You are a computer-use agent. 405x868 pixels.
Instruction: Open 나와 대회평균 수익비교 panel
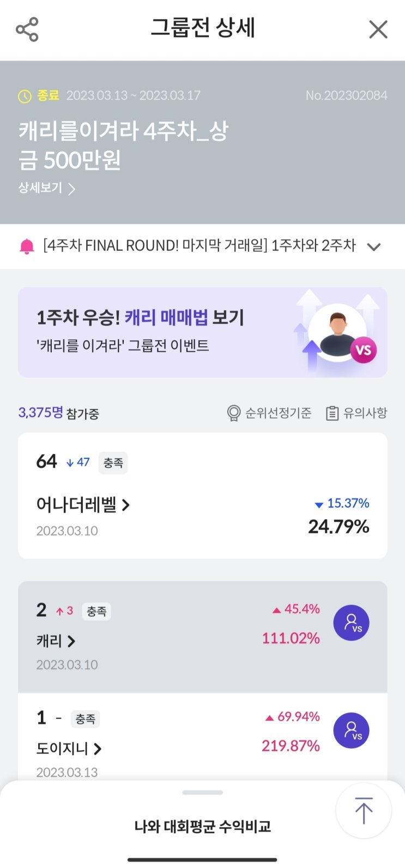click(202, 827)
